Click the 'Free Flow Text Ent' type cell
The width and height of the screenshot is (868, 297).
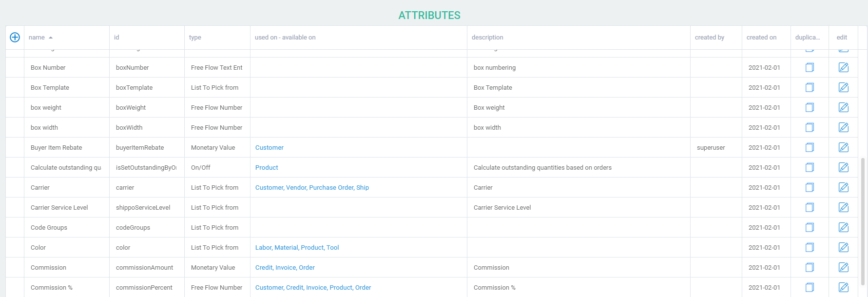217,67
